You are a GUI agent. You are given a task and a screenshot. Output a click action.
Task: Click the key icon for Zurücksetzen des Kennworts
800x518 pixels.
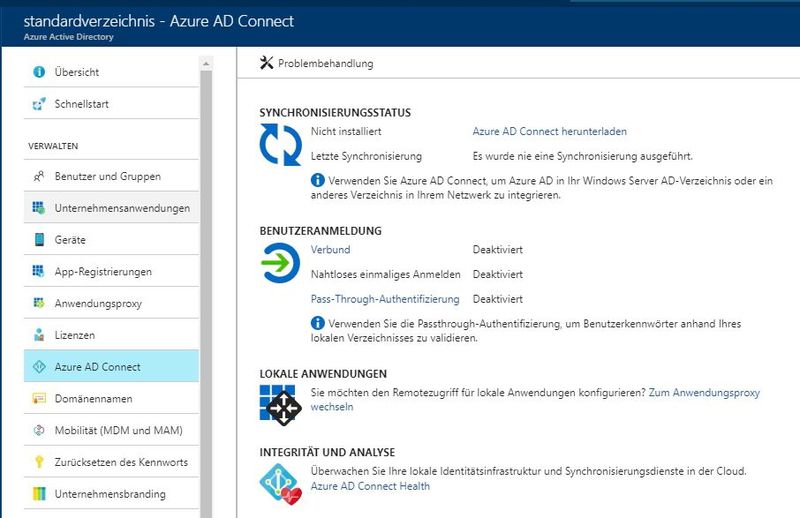click(39, 462)
